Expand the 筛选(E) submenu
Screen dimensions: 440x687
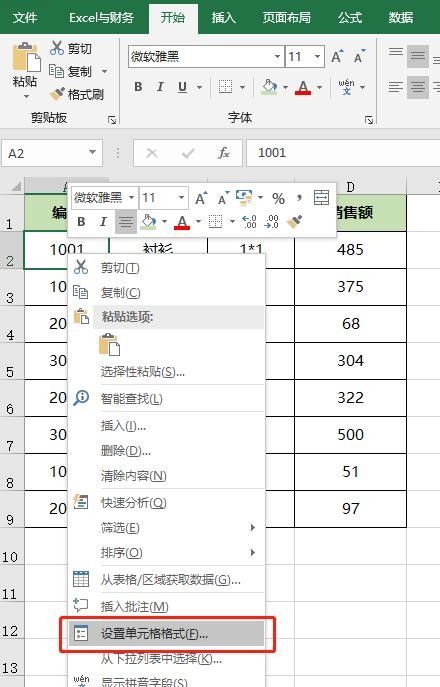[x=167, y=528]
